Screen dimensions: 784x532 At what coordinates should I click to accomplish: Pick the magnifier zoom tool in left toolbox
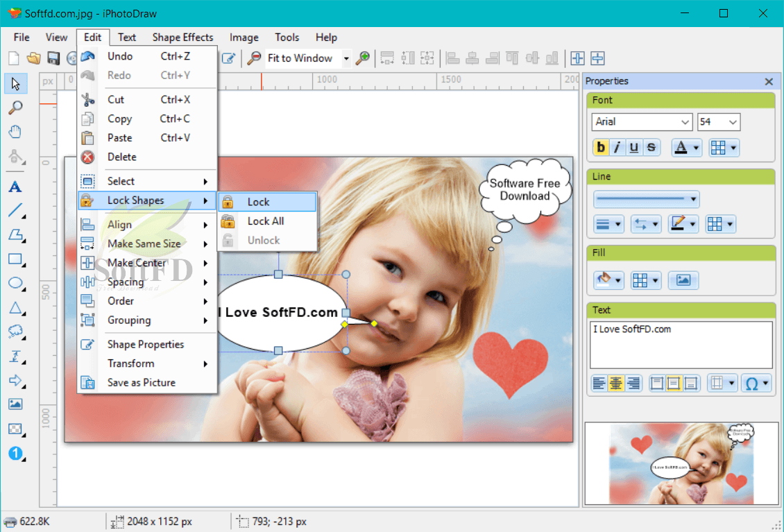coord(15,108)
